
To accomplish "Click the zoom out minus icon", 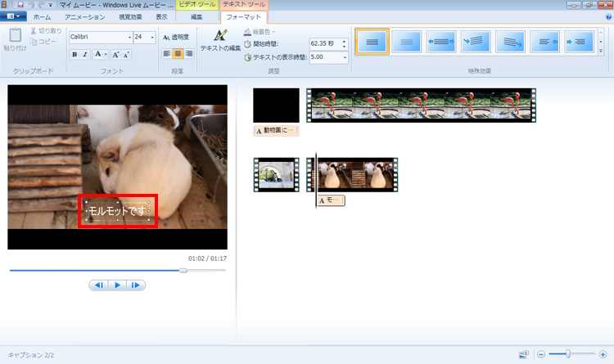I will pos(541,355).
